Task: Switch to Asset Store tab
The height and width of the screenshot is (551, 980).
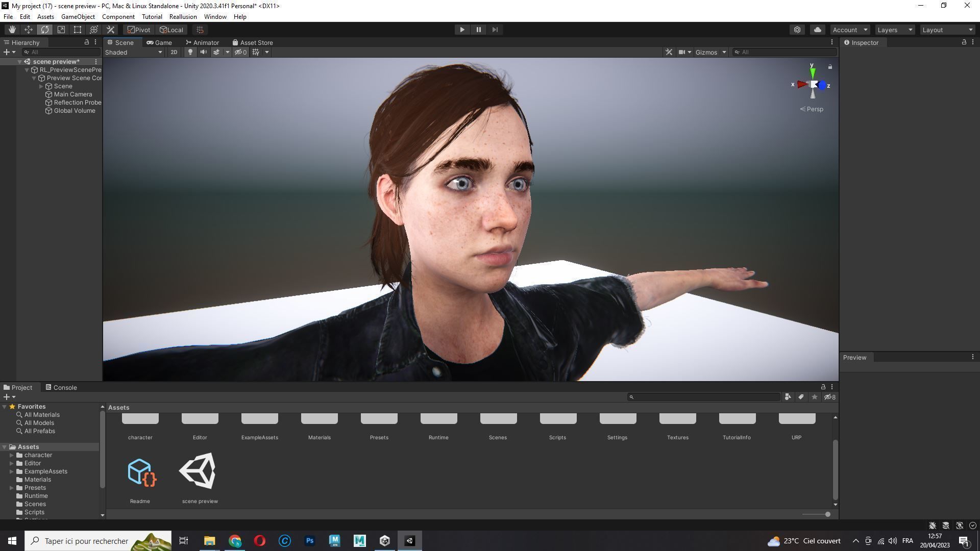Action: pyautogui.click(x=253, y=42)
